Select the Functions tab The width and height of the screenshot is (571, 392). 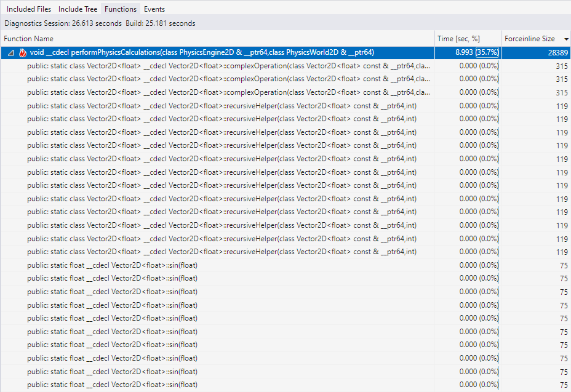click(120, 9)
